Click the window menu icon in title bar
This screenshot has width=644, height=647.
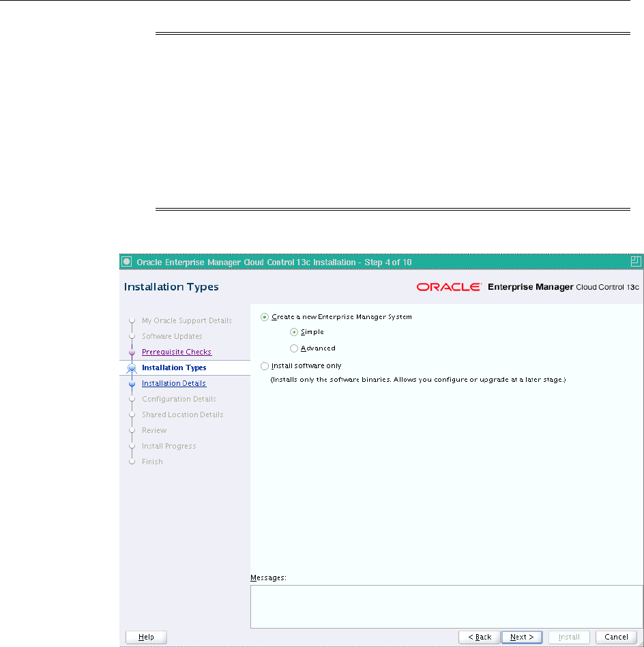127,262
